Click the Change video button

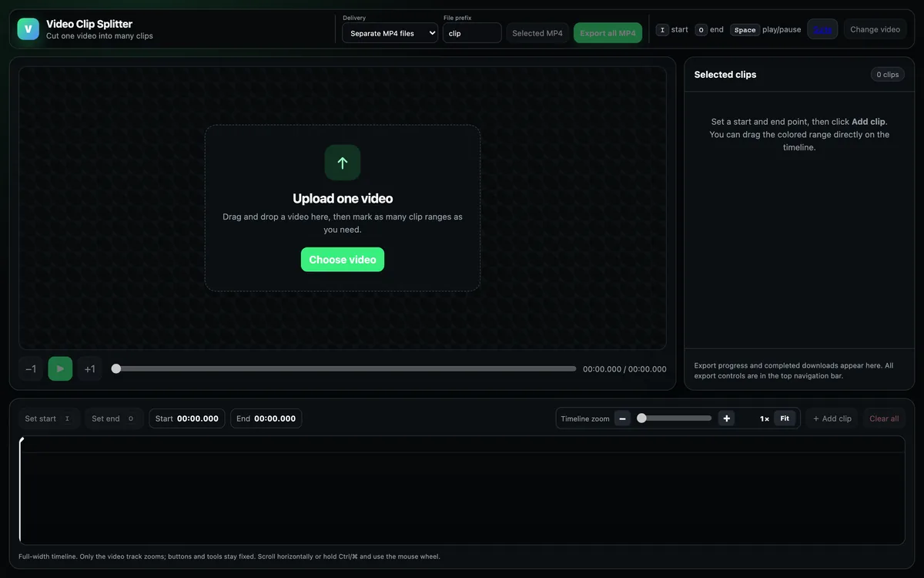point(875,29)
